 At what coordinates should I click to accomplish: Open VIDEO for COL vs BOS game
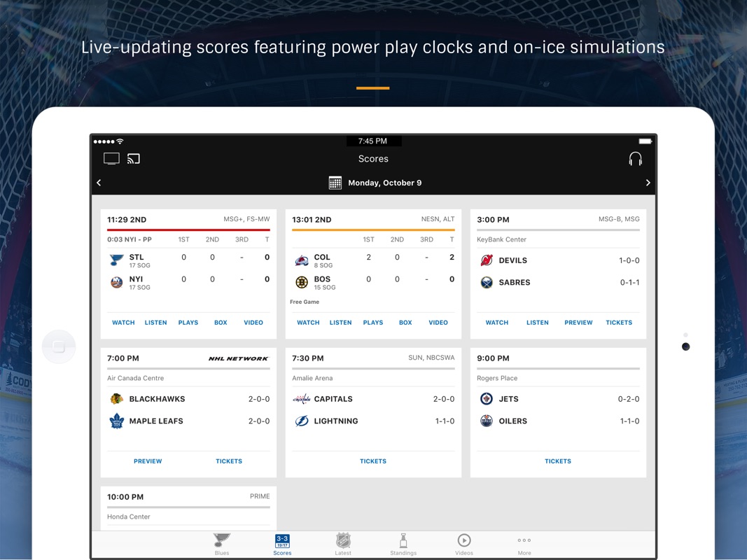[x=438, y=323]
